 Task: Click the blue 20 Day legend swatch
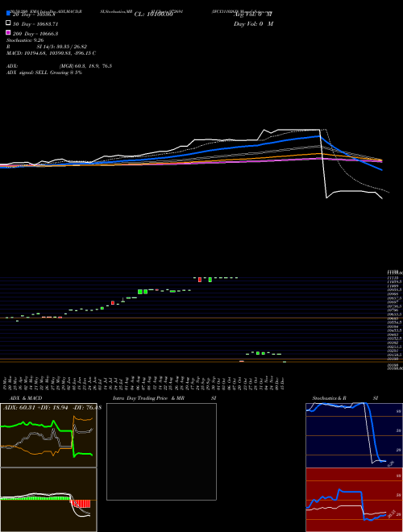coord(8,13)
